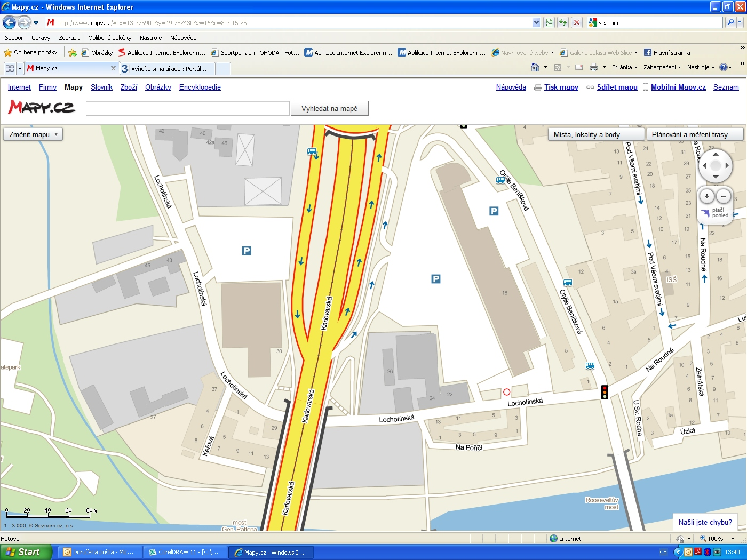This screenshot has width=747, height=560.
Task: Open the Zabezpečení command dropdown
Action: point(662,67)
